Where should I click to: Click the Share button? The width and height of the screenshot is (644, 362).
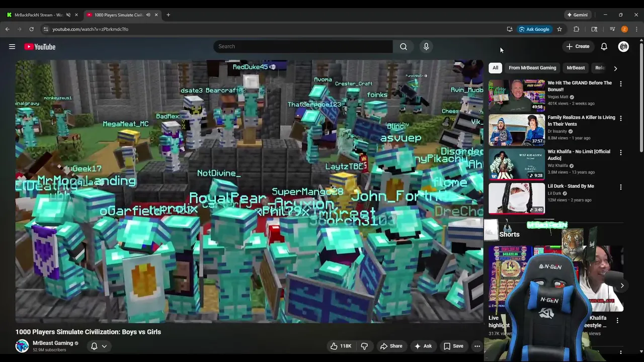(391, 346)
